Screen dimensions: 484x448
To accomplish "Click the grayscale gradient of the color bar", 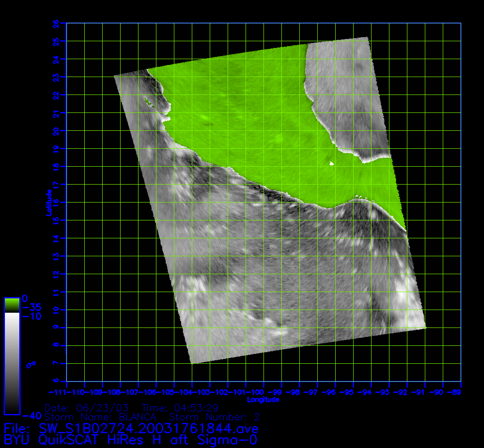I will point(12,363).
